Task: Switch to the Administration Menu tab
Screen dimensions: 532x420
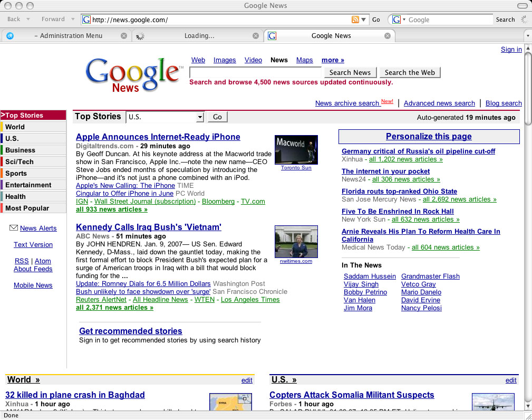Action: point(66,36)
